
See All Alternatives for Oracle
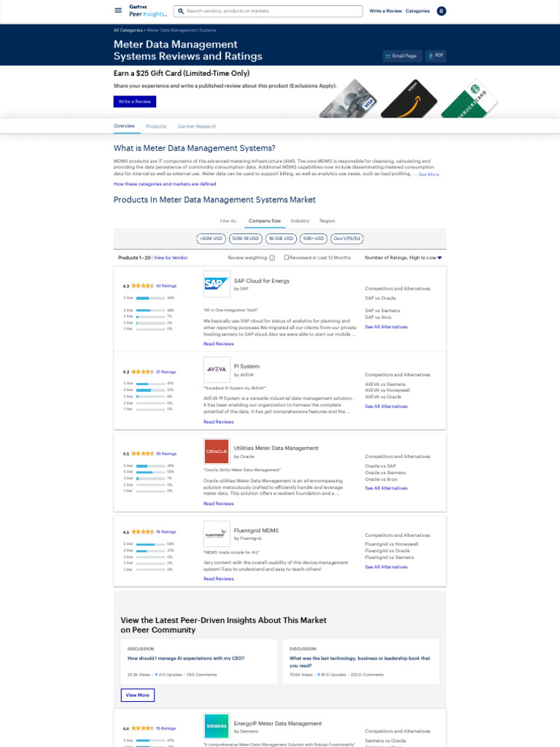[386, 488]
